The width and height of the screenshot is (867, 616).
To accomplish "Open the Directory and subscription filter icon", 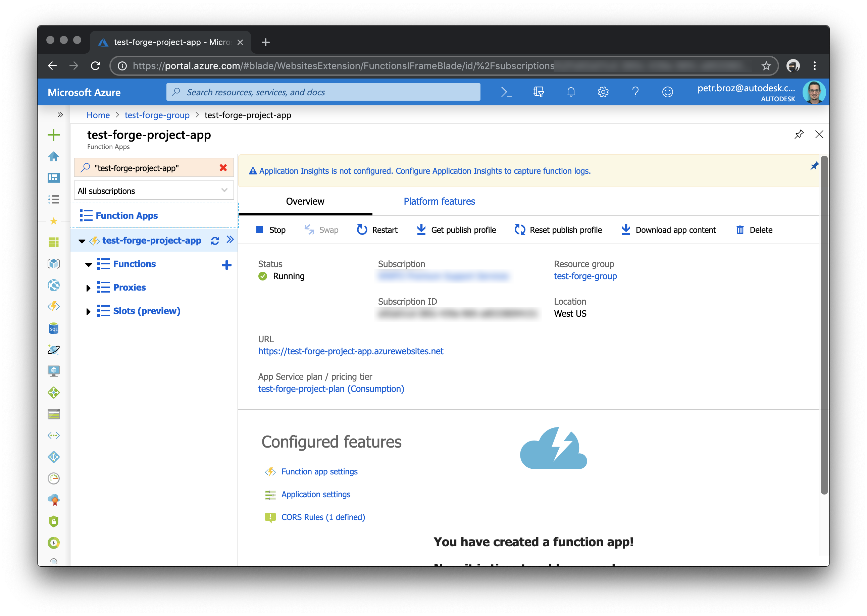I will 538,92.
